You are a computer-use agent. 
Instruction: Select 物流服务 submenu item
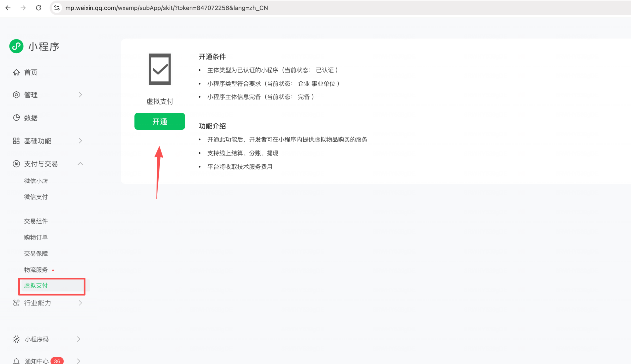36,270
